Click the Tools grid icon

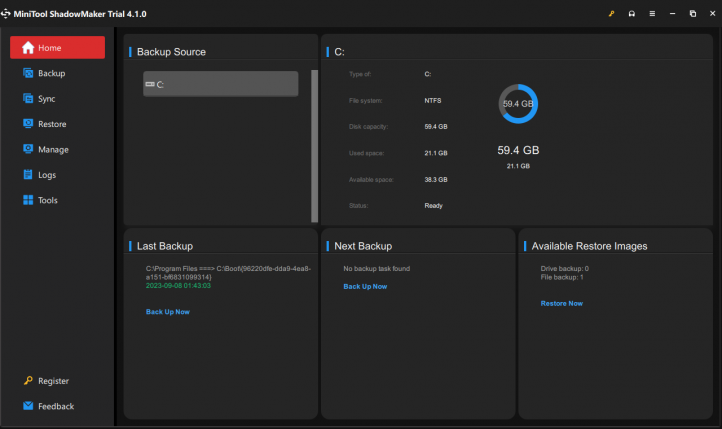28,200
